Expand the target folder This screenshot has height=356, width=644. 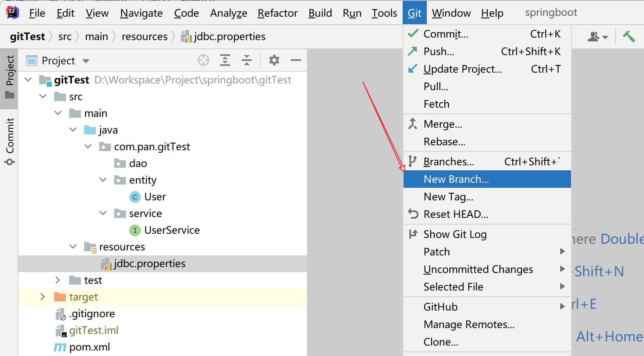(x=43, y=297)
